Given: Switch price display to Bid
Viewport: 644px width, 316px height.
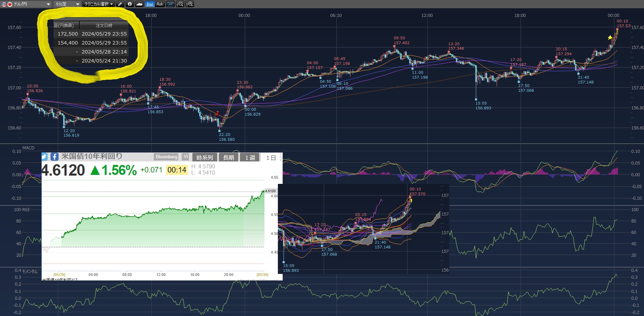Looking at the screenshot, I should pos(150,4).
